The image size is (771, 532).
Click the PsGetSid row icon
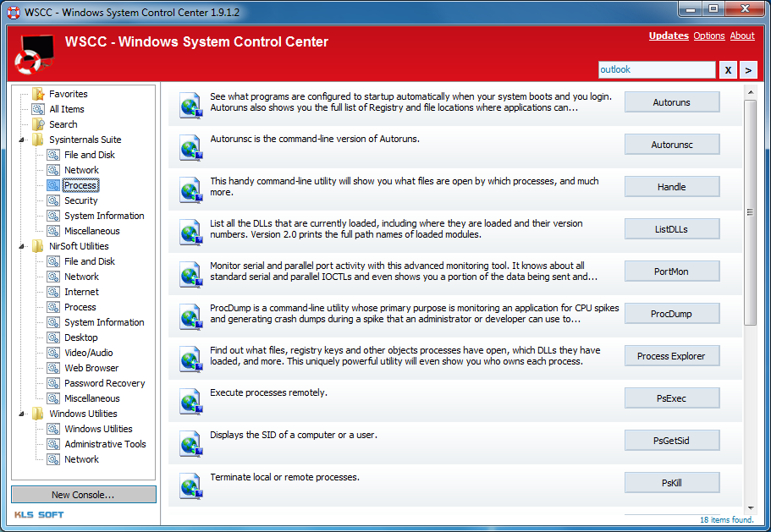(x=190, y=443)
